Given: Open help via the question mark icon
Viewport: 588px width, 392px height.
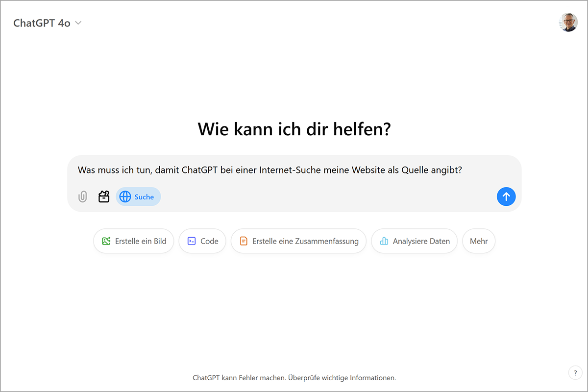Looking at the screenshot, I should 575,373.
